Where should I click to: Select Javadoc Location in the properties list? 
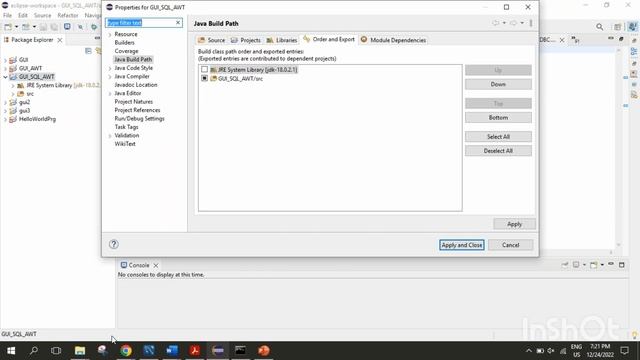tap(136, 84)
